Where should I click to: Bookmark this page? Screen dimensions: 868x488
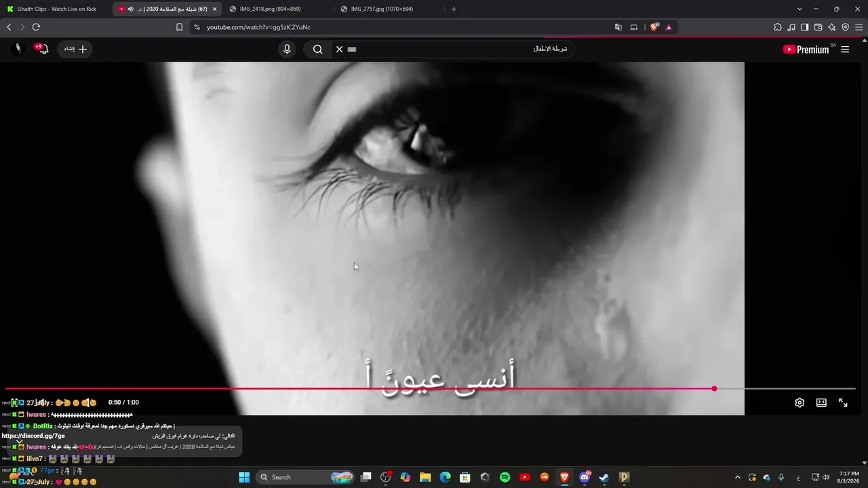[x=179, y=27]
